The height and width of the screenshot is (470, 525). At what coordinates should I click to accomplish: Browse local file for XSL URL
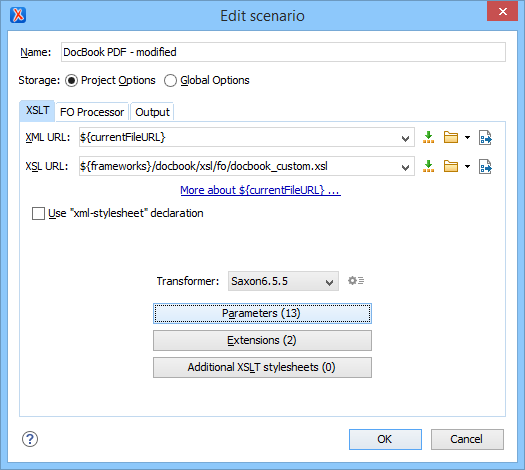451,166
